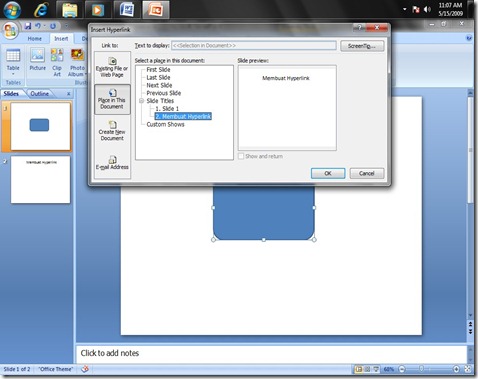
Task: Undo via Quick Access toolbar icon
Action: click(x=38, y=26)
